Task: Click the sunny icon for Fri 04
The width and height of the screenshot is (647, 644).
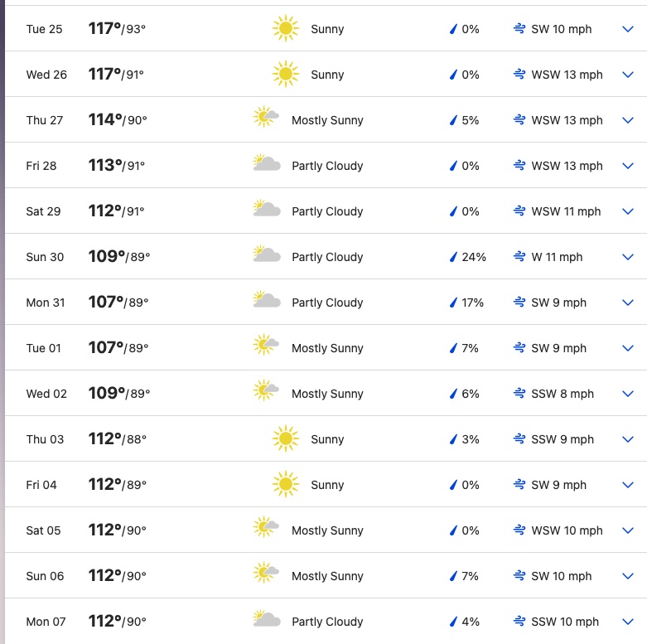Action: click(285, 485)
